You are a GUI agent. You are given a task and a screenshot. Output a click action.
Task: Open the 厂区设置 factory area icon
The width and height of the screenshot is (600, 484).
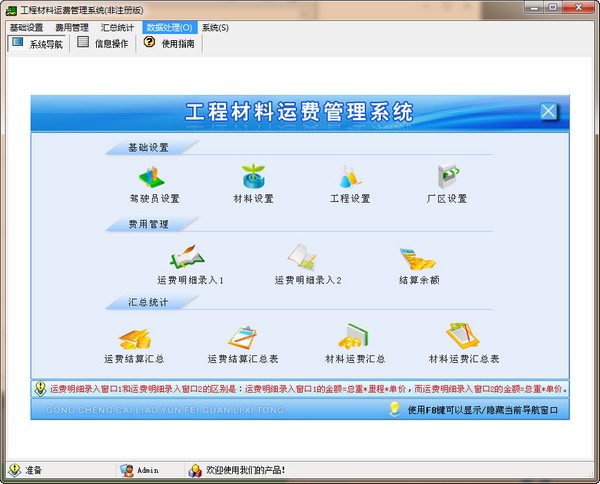(446, 180)
